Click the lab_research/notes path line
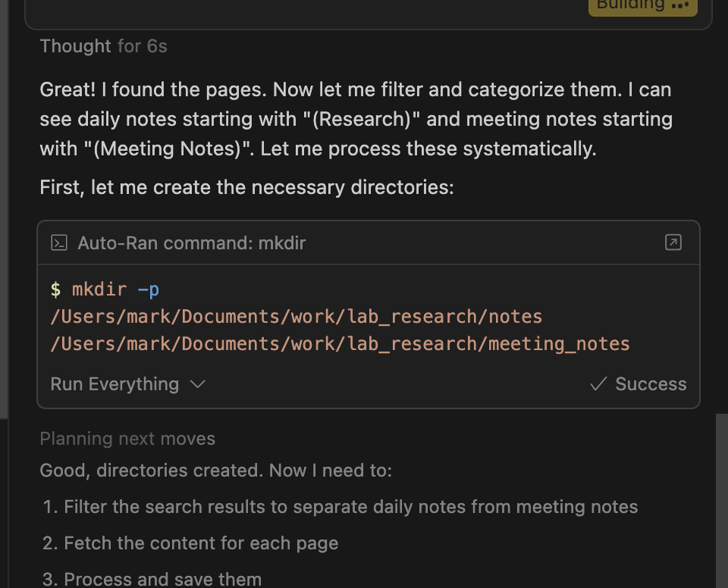Screen dimensions: 728x588 (297, 316)
